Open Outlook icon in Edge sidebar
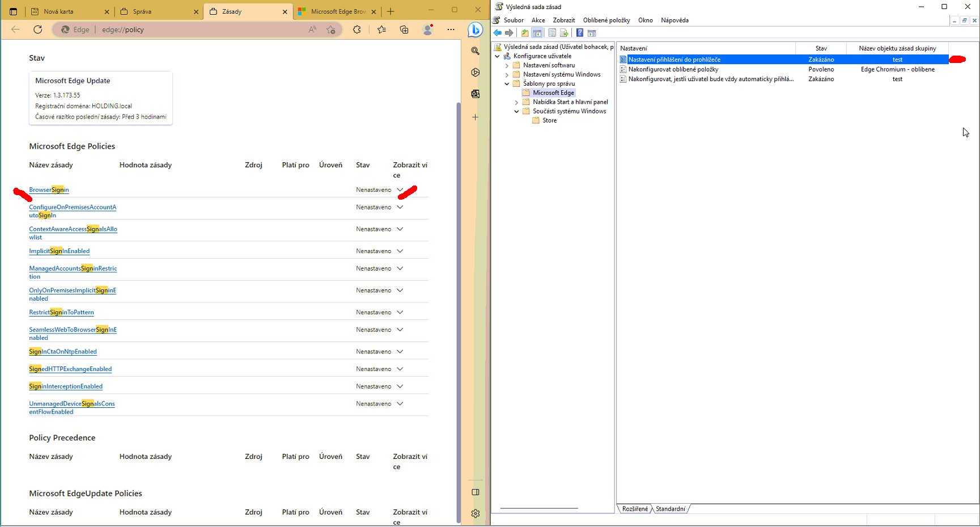 pyautogui.click(x=476, y=94)
